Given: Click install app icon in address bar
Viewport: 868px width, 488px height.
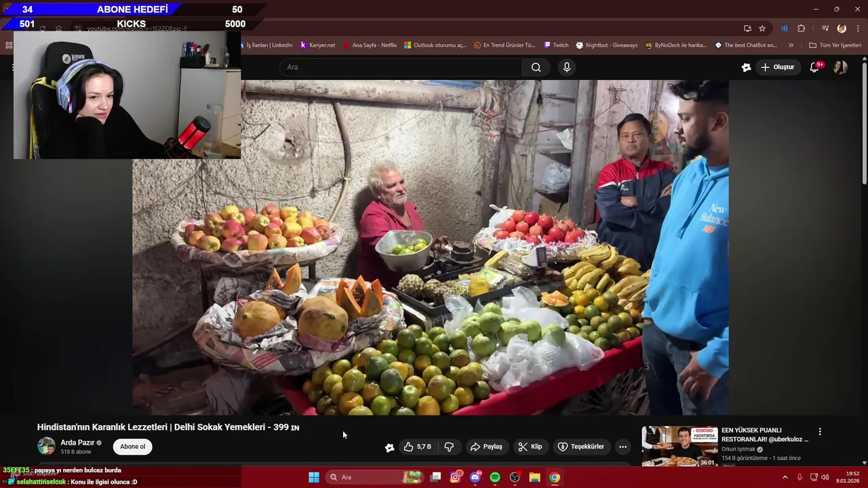Looking at the screenshot, I should click(747, 28).
